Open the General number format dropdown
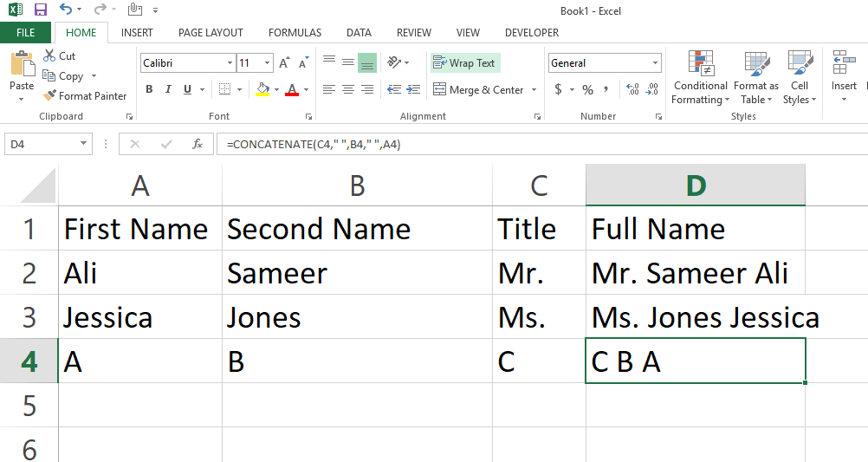This screenshot has width=868, height=462. coord(655,63)
